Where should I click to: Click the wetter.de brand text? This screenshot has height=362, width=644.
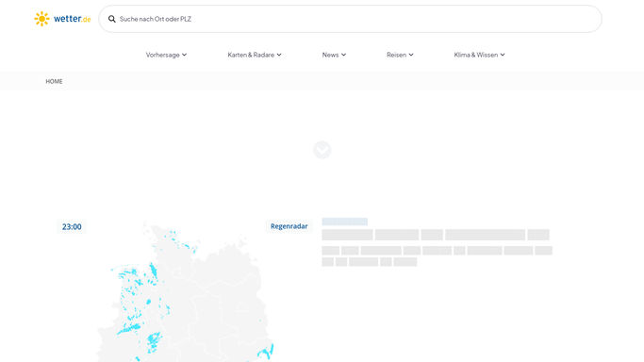click(x=73, y=19)
